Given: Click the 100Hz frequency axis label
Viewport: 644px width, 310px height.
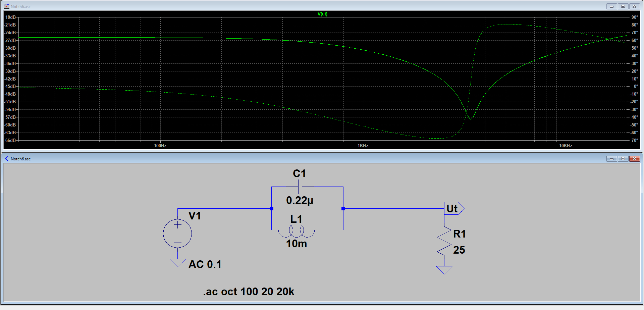Looking at the screenshot, I should pyautogui.click(x=160, y=146).
